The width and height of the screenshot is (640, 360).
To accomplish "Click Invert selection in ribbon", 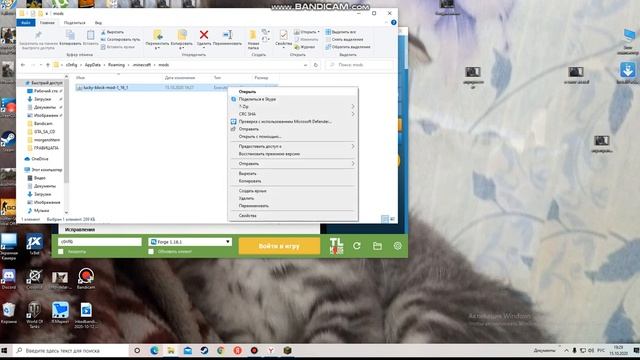I will [x=348, y=47].
